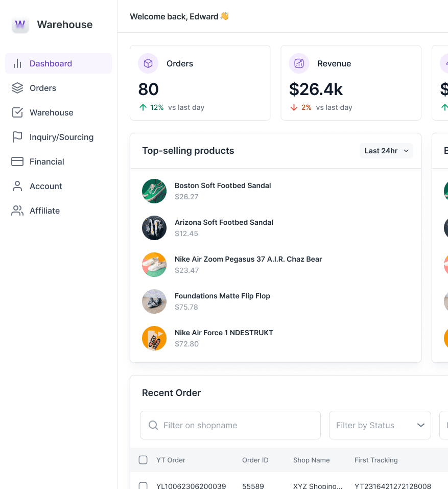Click the $75.78 price
This screenshot has height=489, width=448.
coord(186,307)
